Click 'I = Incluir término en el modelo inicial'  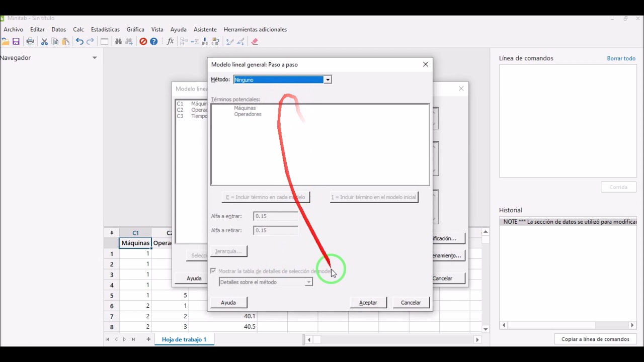click(374, 197)
